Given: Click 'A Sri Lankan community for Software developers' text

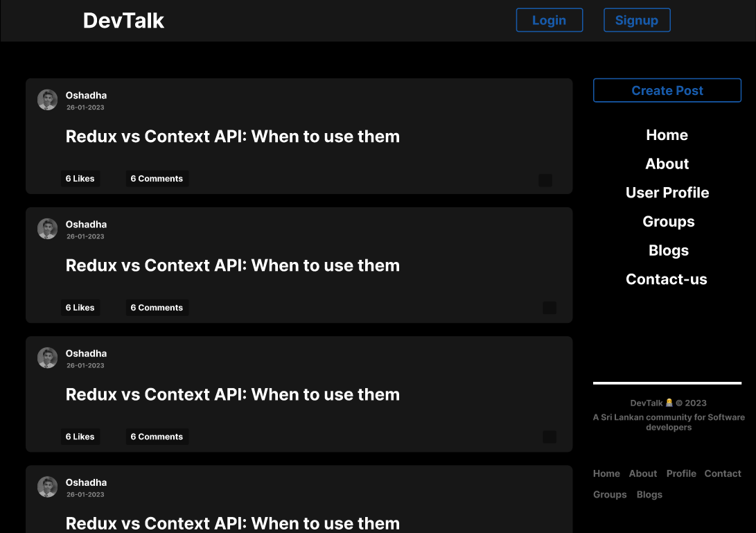Looking at the screenshot, I should pos(669,422).
